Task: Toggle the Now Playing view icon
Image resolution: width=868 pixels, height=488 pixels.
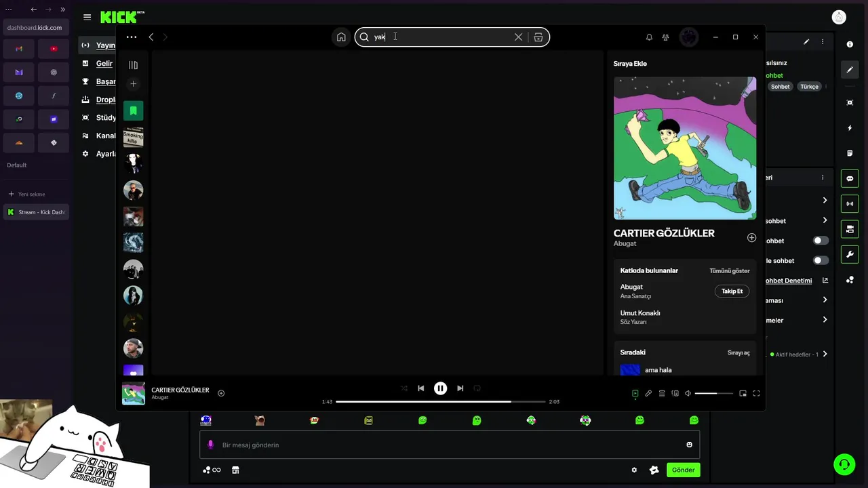Action: point(635,393)
